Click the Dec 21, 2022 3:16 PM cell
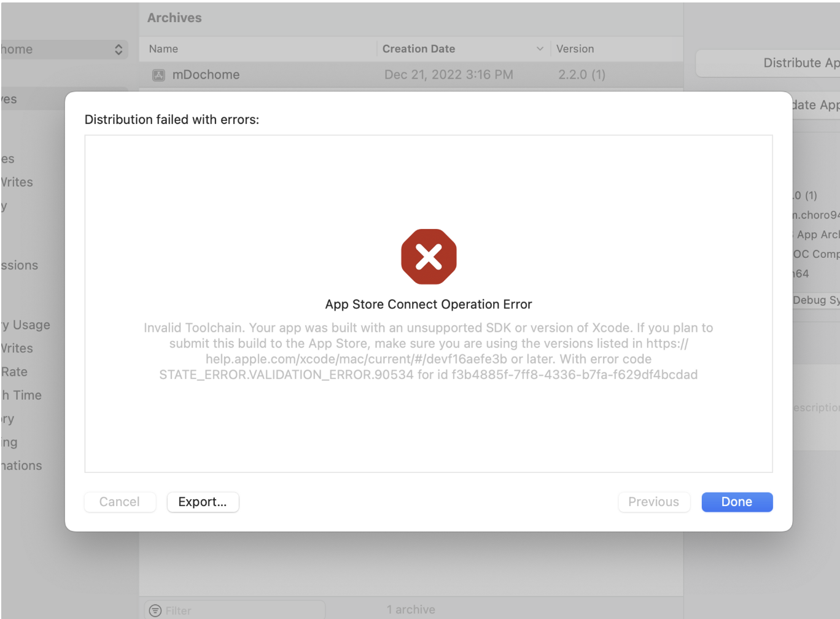840x619 pixels. click(x=449, y=75)
